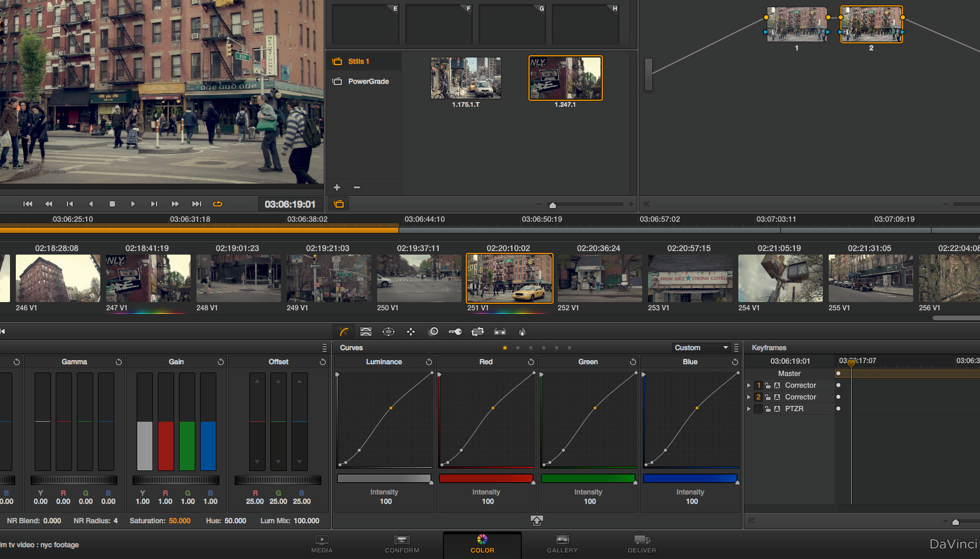Viewport: 980px width, 559px height.
Task: Expand the node 1 Corrector keyframe track
Action: coord(749,385)
